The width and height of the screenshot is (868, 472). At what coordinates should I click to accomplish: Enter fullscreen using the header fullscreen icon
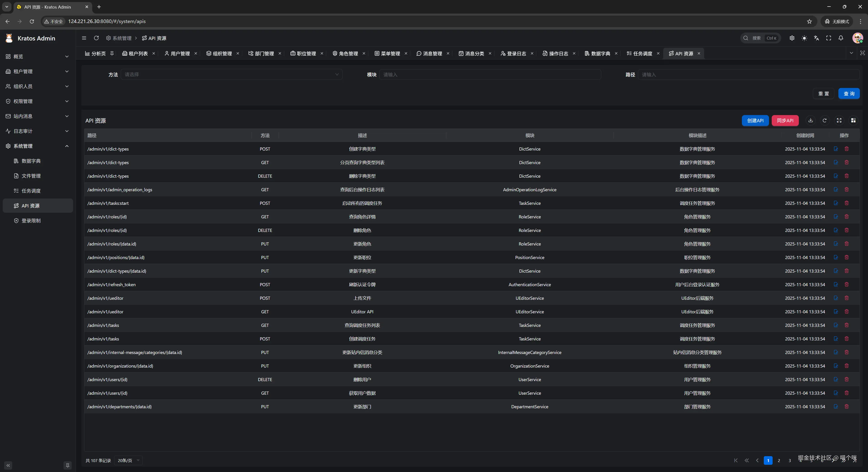coord(829,38)
